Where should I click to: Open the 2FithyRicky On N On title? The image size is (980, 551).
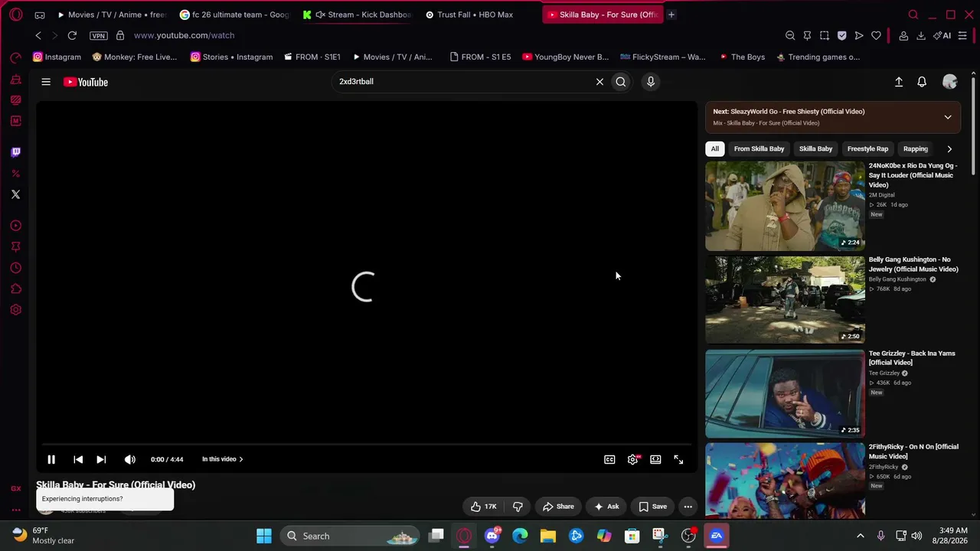pos(913,452)
